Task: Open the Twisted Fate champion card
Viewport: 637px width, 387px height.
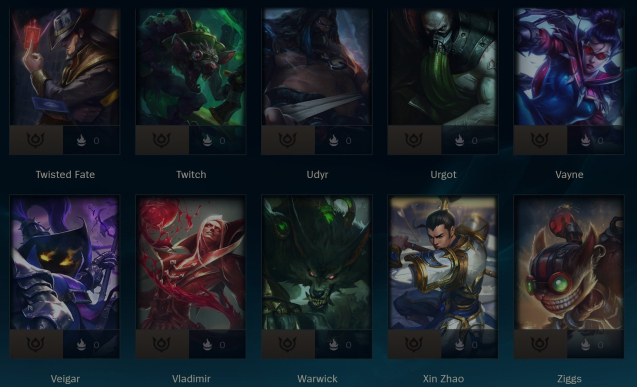Action: click(x=65, y=67)
